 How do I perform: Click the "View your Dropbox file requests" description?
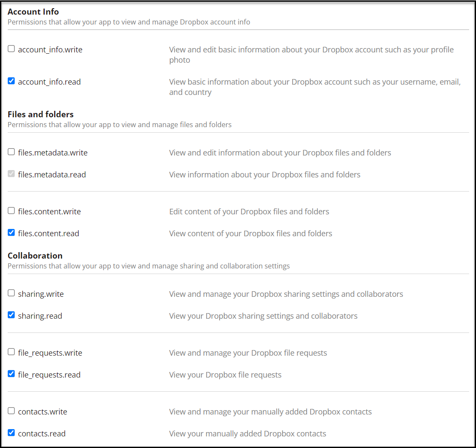225,375
